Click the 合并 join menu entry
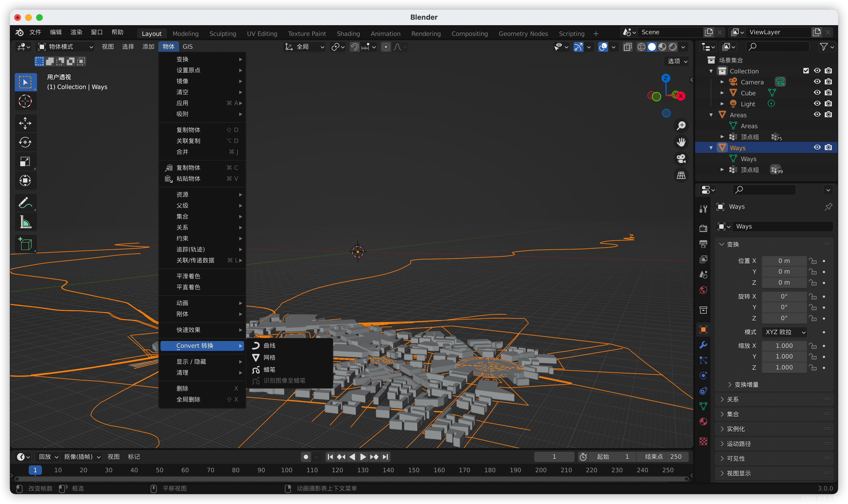This screenshot has width=848, height=504. [x=182, y=152]
